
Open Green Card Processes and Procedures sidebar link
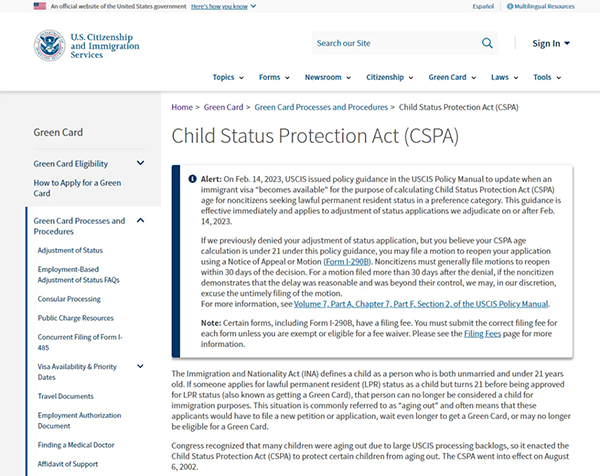coord(79,226)
